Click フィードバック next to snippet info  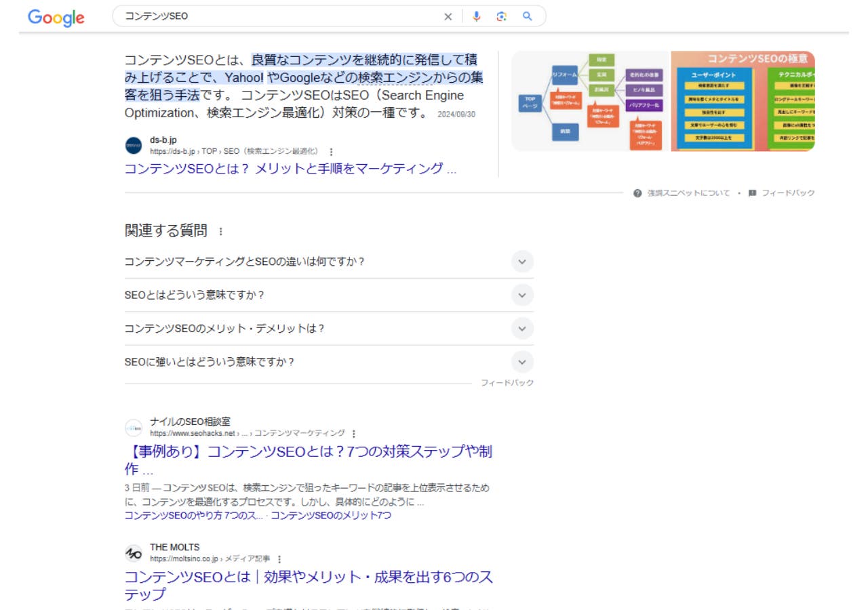[788, 193]
